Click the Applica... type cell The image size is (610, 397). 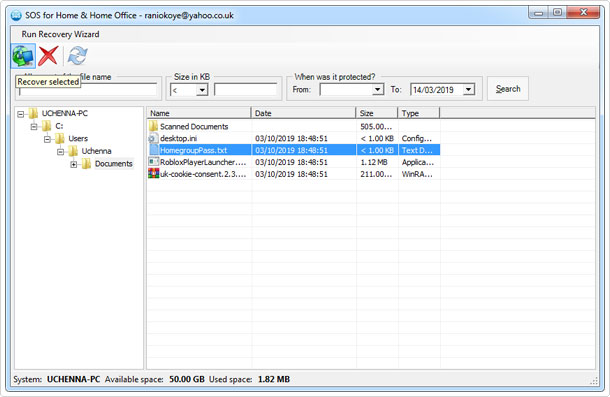[417, 162]
